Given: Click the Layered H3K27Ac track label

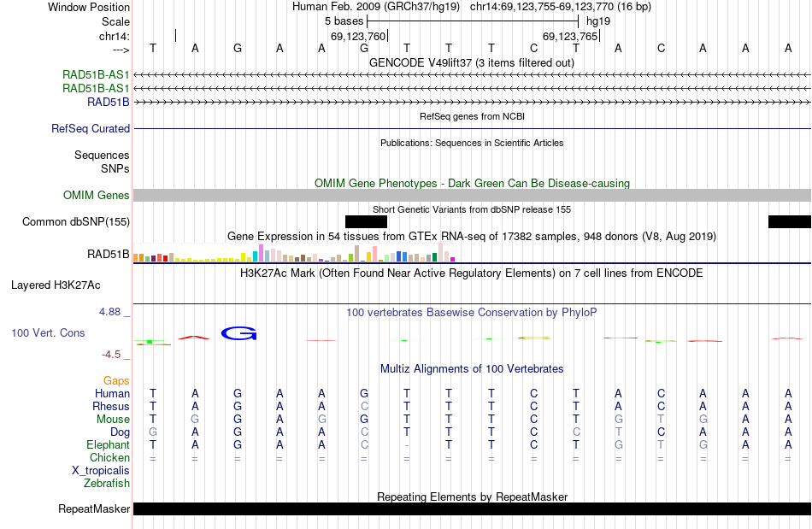Looking at the screenshot, I should click(56, 285).
